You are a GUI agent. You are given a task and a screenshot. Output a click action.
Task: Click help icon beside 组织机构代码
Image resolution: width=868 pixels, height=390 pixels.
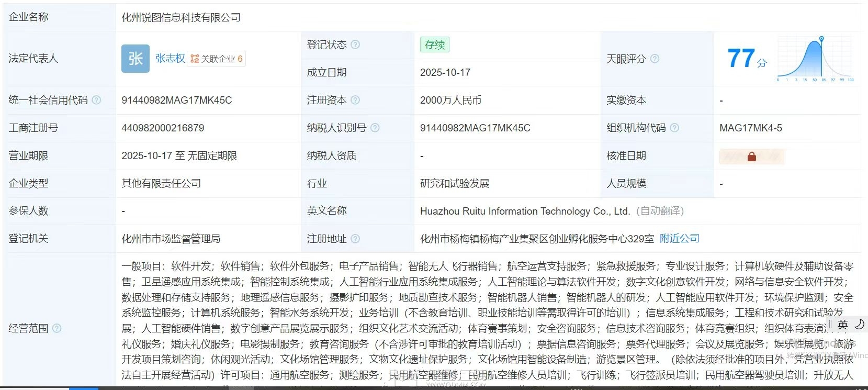pyautogui.click(x=674, y=128)
